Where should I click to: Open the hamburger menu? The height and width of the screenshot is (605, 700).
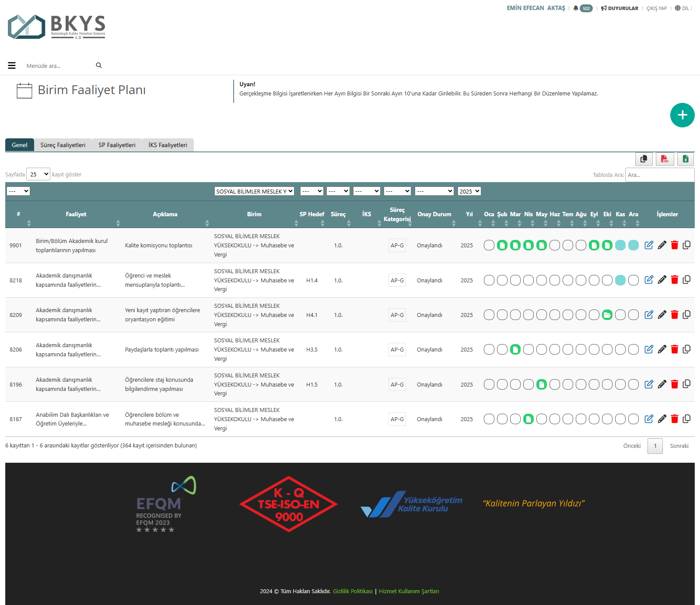(x=12, y=66)
